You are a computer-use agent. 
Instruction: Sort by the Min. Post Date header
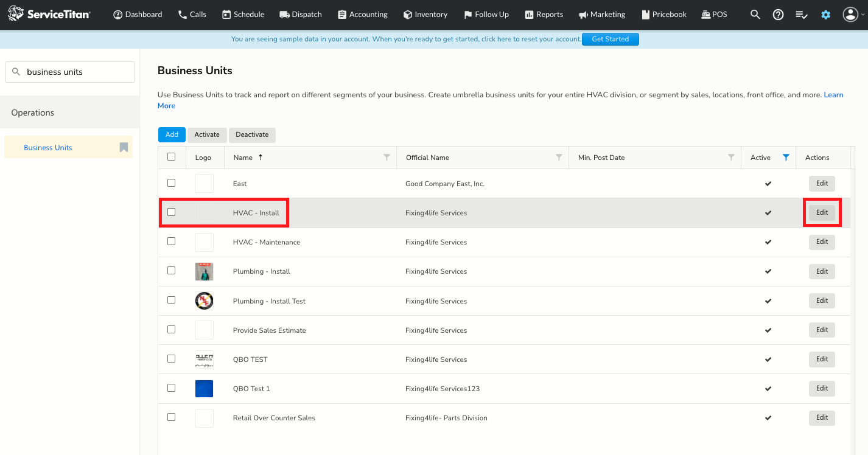click(601, 158)
